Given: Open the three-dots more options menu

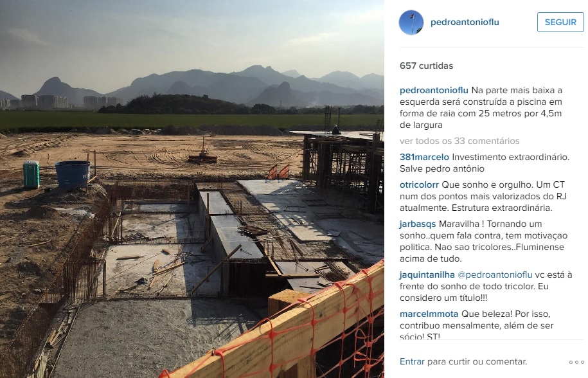Looking at the screenshot, I should [576, 362].
